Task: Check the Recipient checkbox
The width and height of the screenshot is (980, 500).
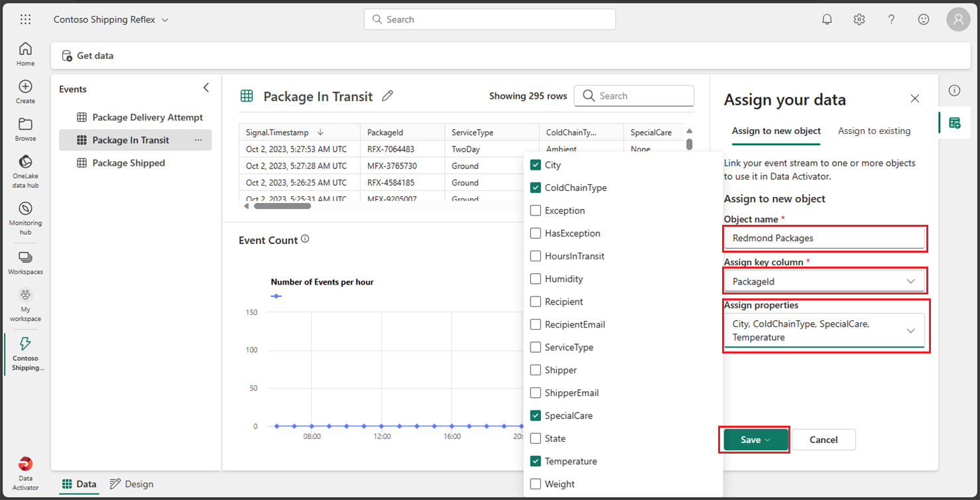Action: [x=536, y=302]
